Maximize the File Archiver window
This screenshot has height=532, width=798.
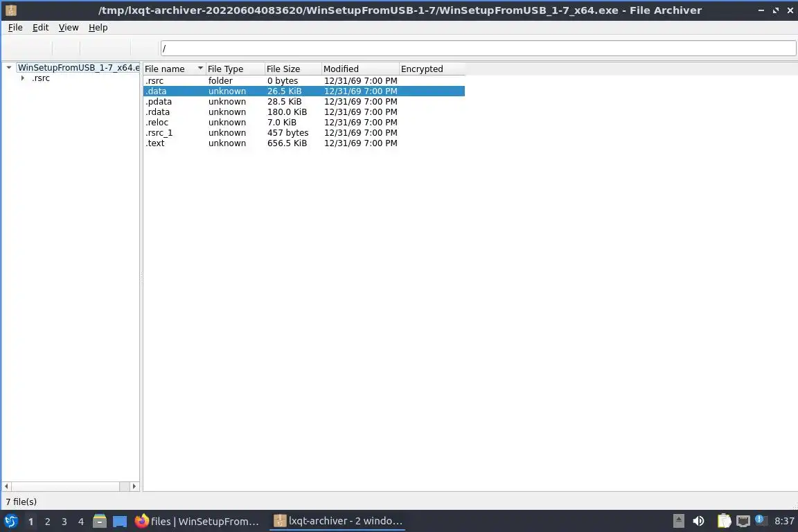click(776, 10)
